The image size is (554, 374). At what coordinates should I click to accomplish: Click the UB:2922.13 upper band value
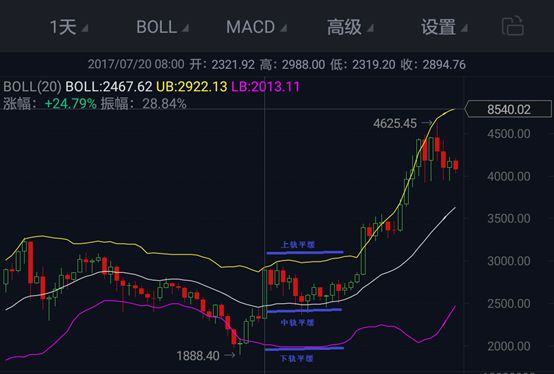[x=191, y=87]
